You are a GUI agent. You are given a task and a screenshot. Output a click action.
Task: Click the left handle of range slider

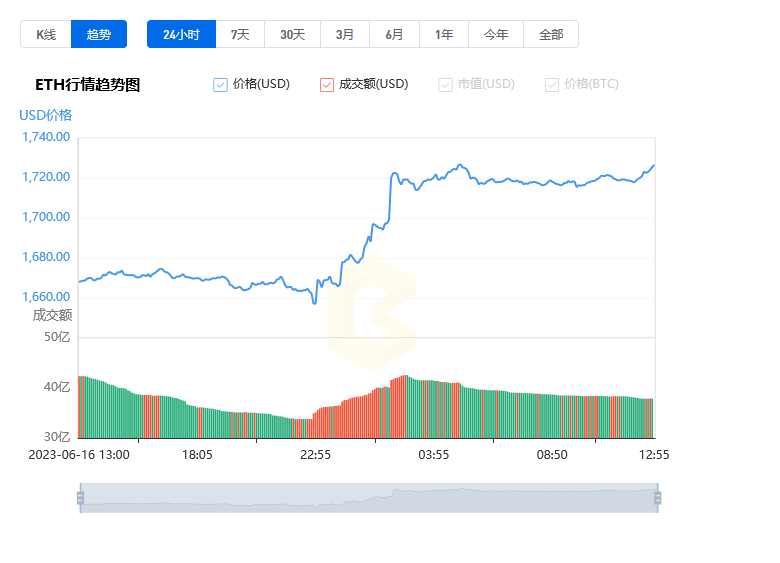(x=81, y=498)
